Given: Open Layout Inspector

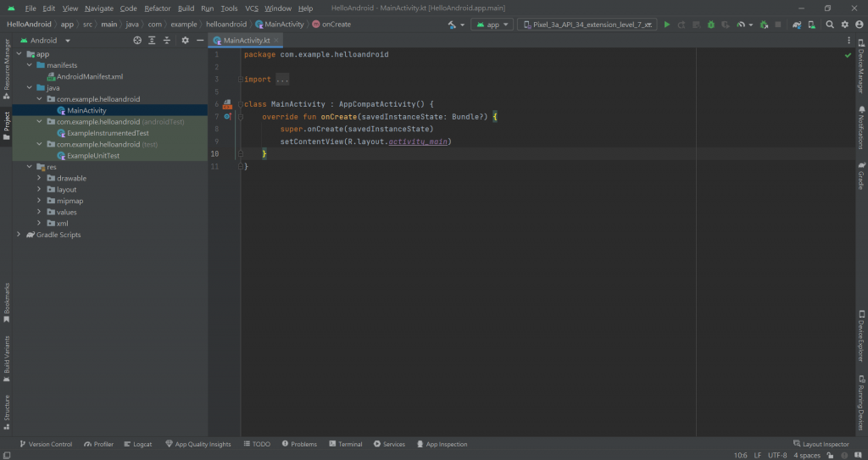Looking at the screenshot, I should (x=821, y=444).
